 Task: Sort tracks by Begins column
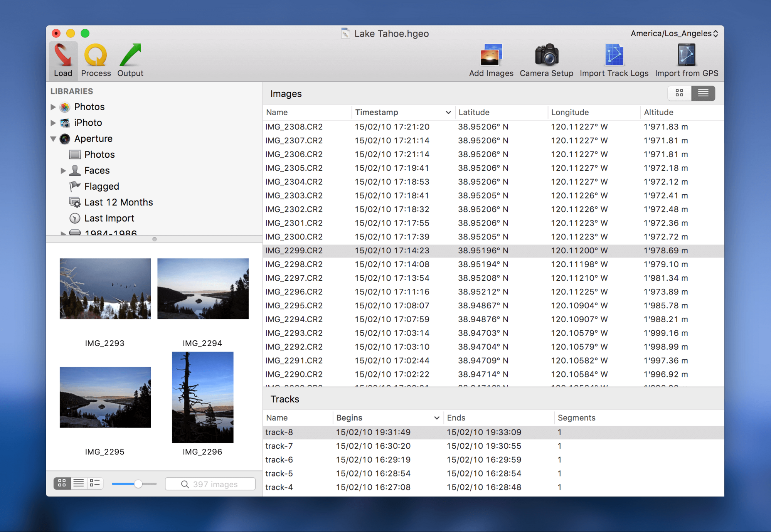click(x=388, y=418)
